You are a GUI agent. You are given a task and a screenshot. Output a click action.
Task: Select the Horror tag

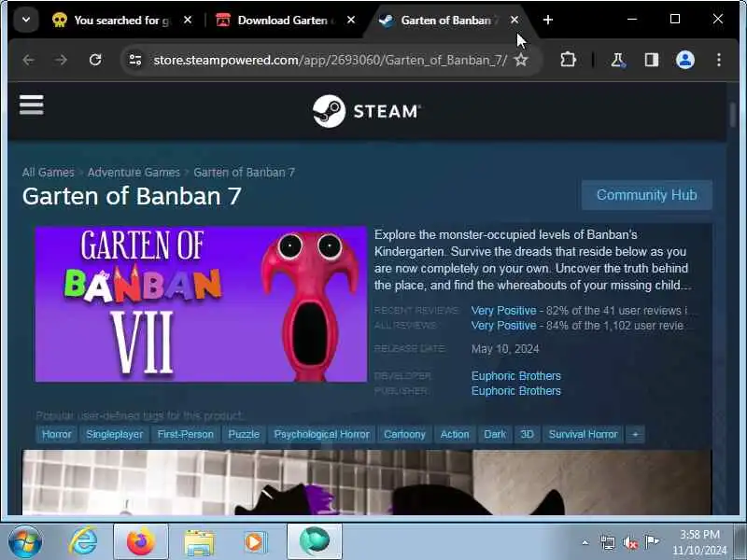57,434
